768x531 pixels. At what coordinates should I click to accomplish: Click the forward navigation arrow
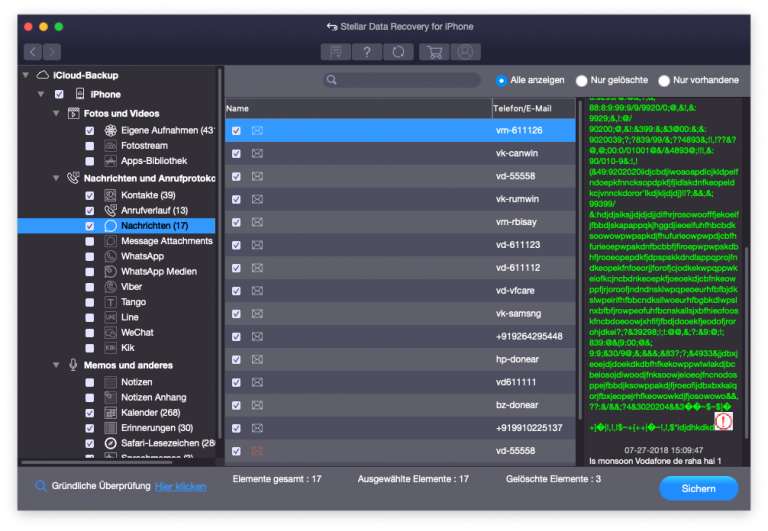(52, 51)
